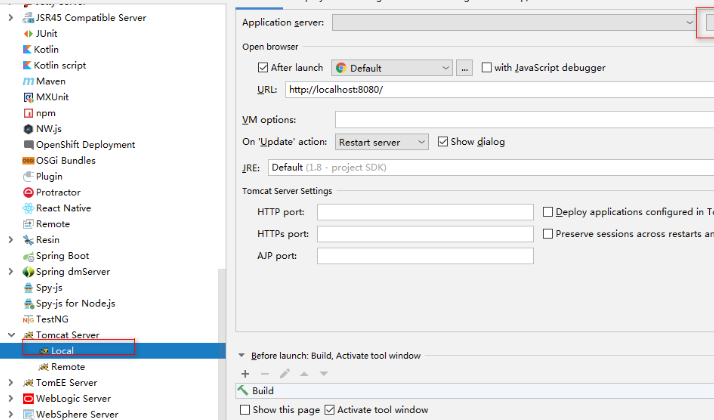This screenshot has height=420, width=714.
Task: Click the Build hammer icon
Action: pos(243,390)
